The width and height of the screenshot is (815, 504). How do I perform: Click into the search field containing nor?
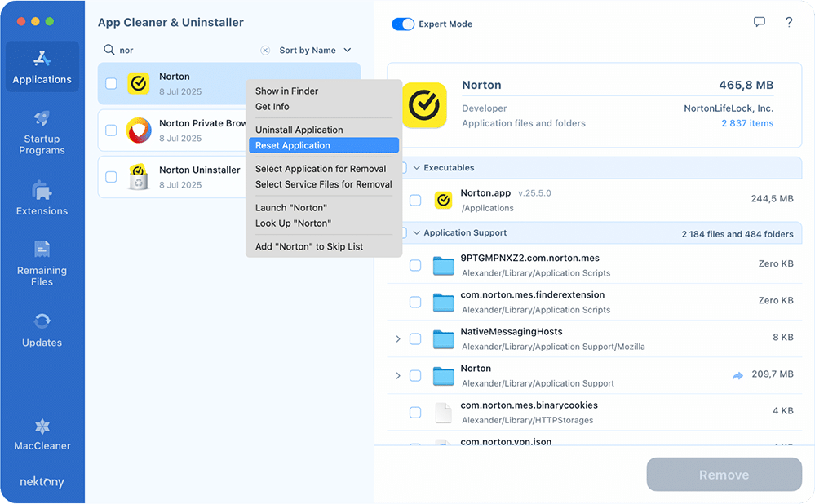point(187,51)
